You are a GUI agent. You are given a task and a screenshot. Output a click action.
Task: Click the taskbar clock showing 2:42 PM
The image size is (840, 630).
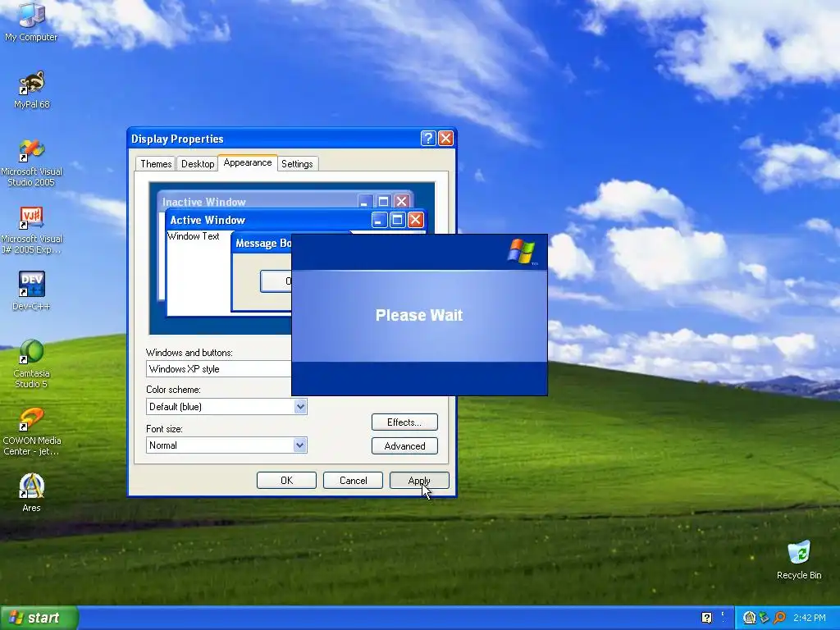810,618
